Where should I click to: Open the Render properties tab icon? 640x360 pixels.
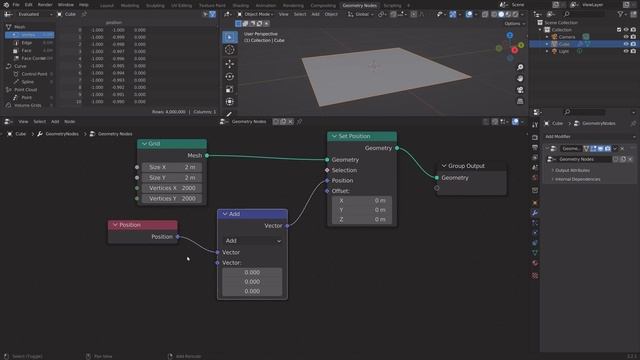535,138
